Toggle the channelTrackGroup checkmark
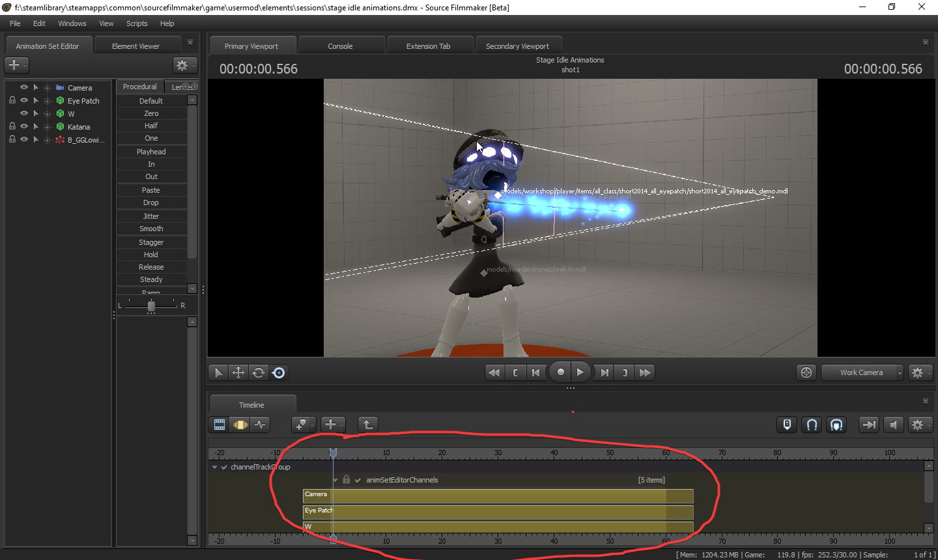 [x=224, y=467]
